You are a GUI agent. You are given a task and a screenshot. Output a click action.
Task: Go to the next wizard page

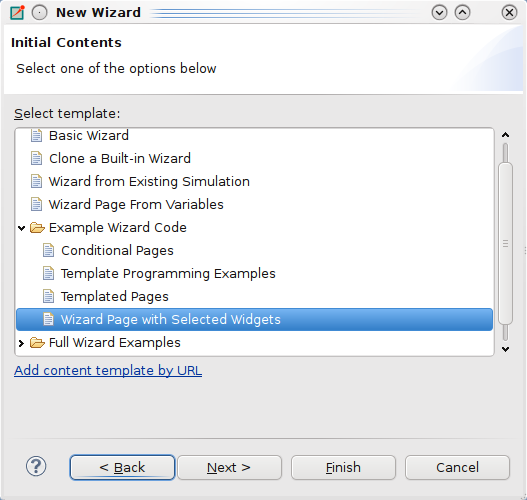point(229,467)
